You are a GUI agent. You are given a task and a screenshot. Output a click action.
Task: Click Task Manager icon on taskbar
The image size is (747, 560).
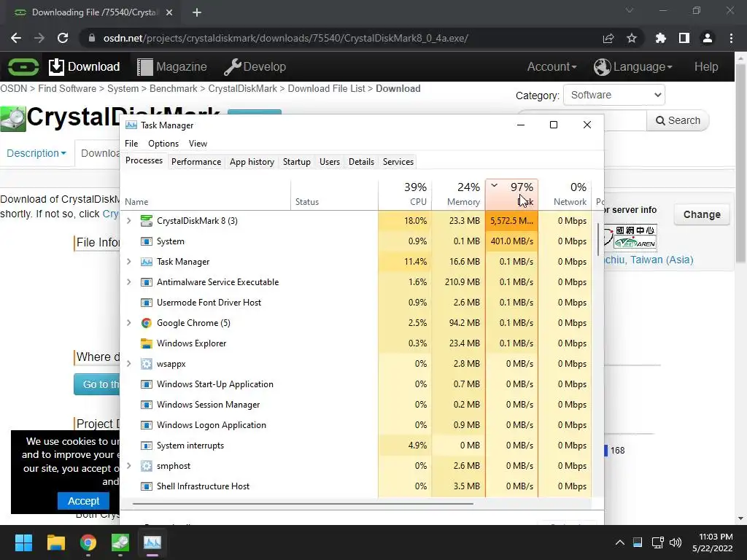152,542
